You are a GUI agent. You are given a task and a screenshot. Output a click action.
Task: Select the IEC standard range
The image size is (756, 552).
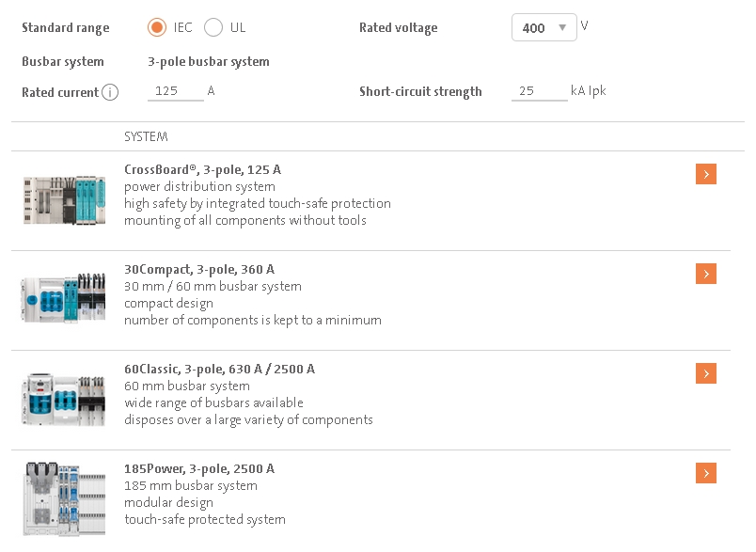pos(158,27)
